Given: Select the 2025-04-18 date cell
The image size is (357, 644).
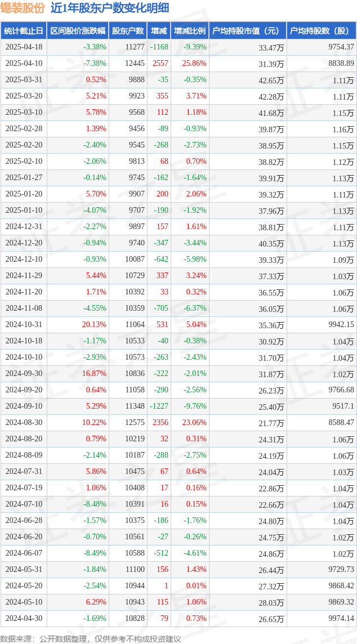Looking at the screenshot, I should point(24,47).
